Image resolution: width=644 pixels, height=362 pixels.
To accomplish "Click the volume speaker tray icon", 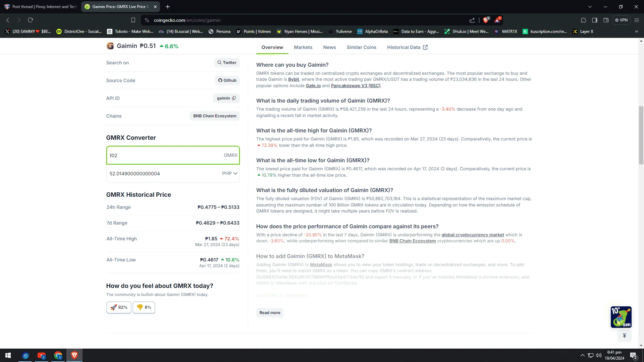I will (x=599, y=355).
